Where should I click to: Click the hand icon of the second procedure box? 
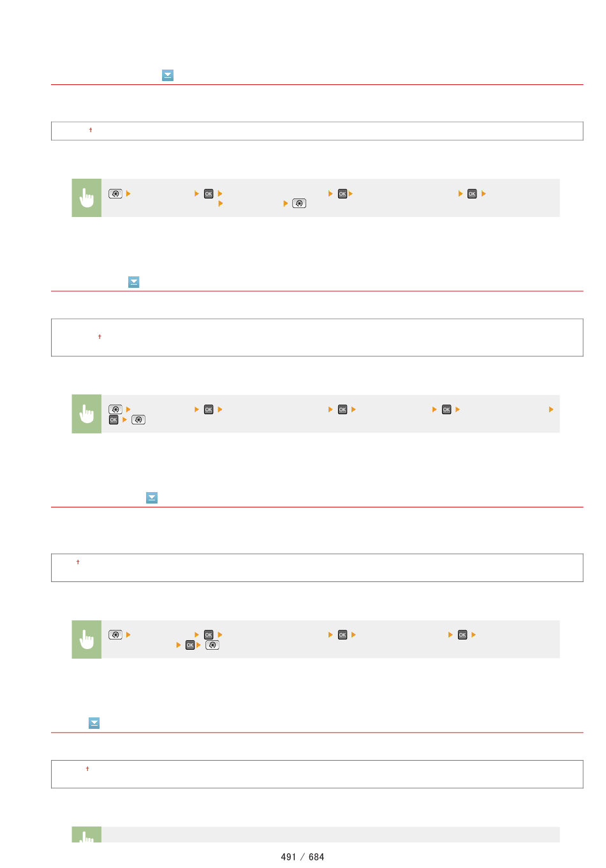(87, 414)
